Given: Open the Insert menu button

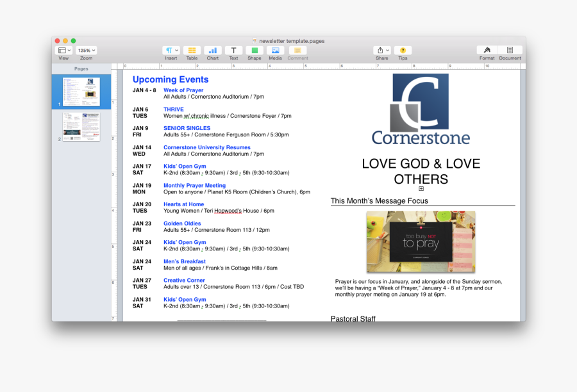Looking at the screenshot, I should tap(171, 51).
